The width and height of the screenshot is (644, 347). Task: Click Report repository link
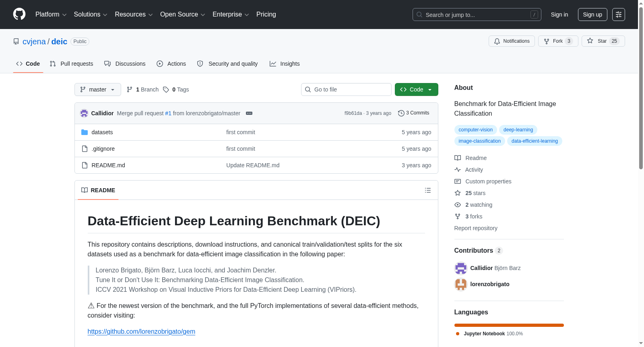476,228
